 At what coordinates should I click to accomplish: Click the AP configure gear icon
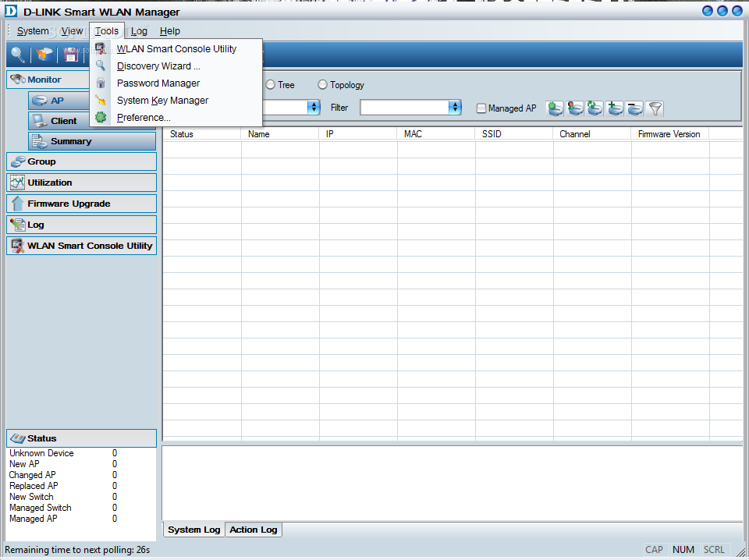coord(555,109)
